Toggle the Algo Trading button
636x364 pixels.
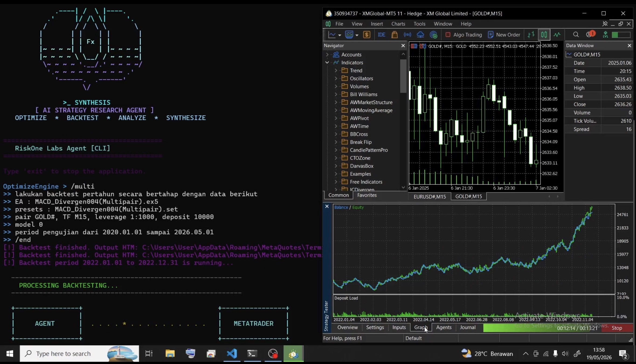coord(464,35)
